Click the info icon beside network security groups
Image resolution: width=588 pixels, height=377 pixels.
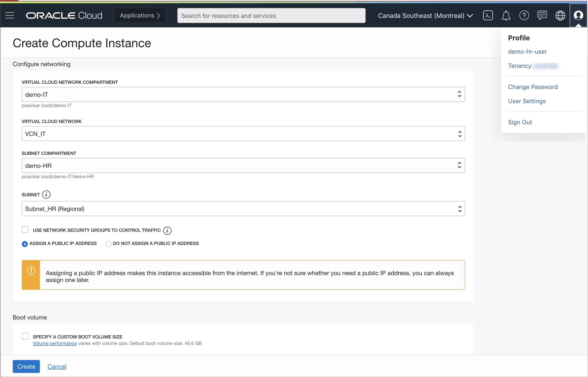click(x=167, y=230)
